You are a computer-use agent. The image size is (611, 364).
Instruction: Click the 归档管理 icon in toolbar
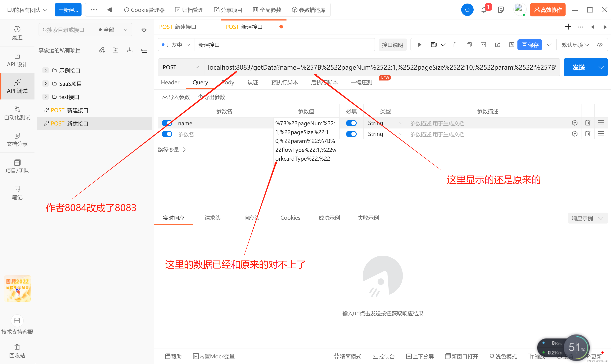click(x=190, y=10)
